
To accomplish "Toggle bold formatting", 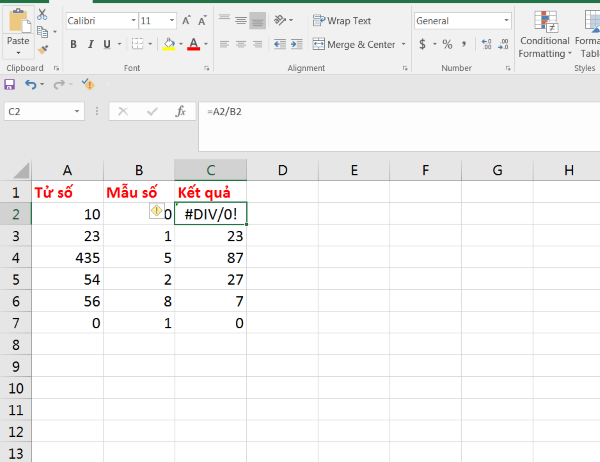I will click(x=74, y=44).
